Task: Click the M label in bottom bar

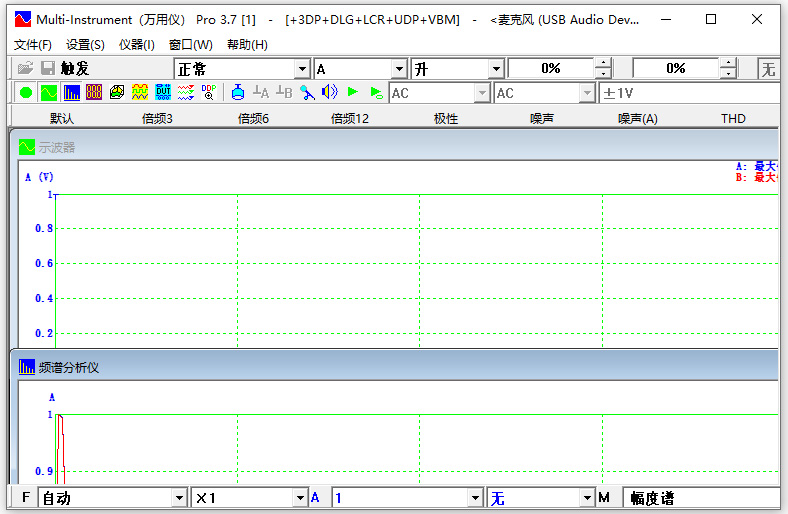Action: point(604,497)
